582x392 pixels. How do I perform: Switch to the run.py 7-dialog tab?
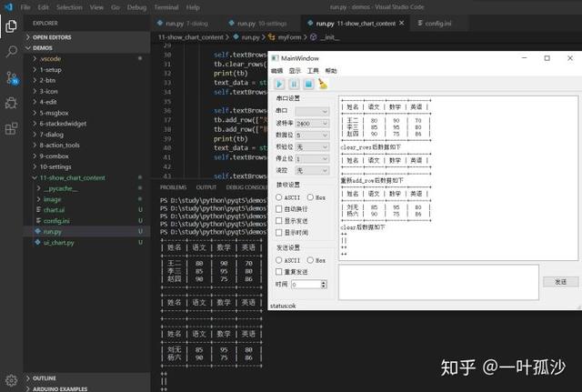click(187, 23)
